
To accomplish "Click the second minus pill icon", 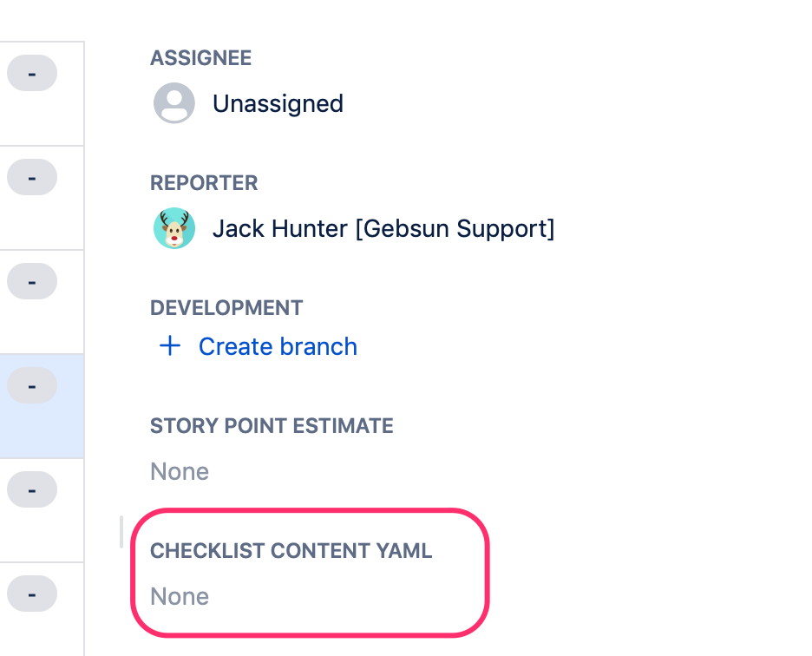I will tap(31, 177).
